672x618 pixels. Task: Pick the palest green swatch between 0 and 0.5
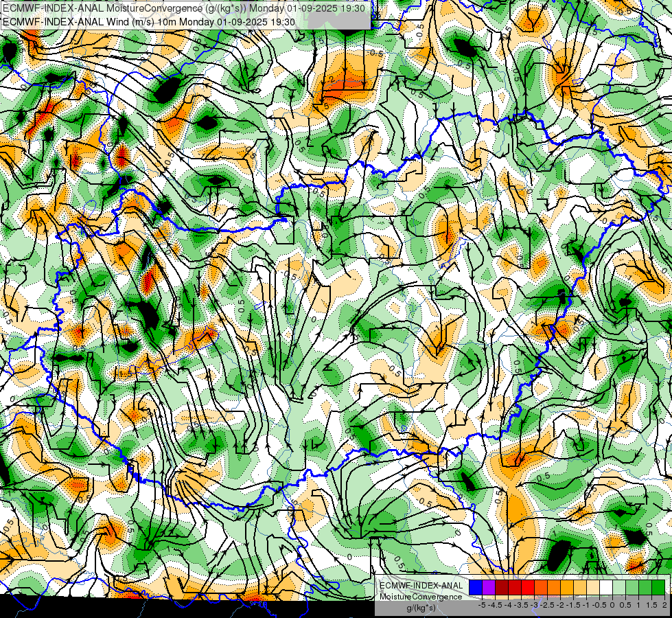(x=619, y=588)
